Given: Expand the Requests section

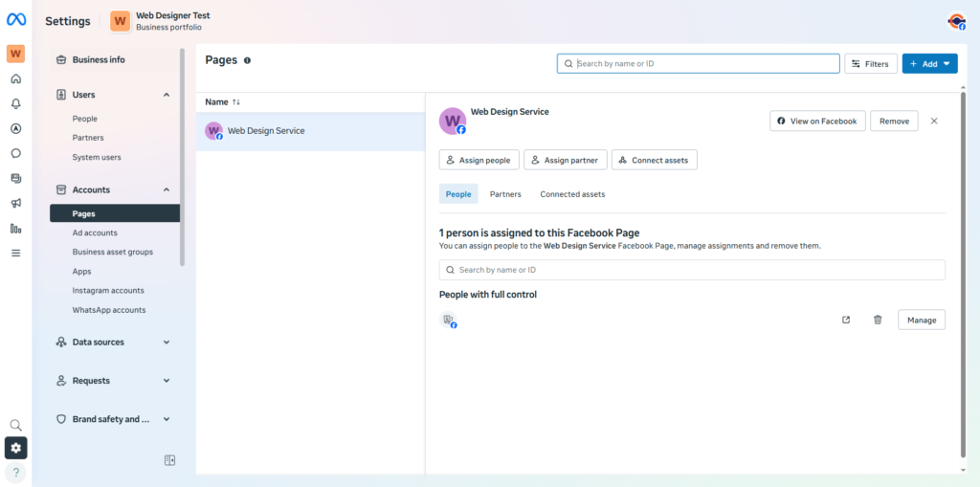Looking at the screenshot, I should pos(167,381).
